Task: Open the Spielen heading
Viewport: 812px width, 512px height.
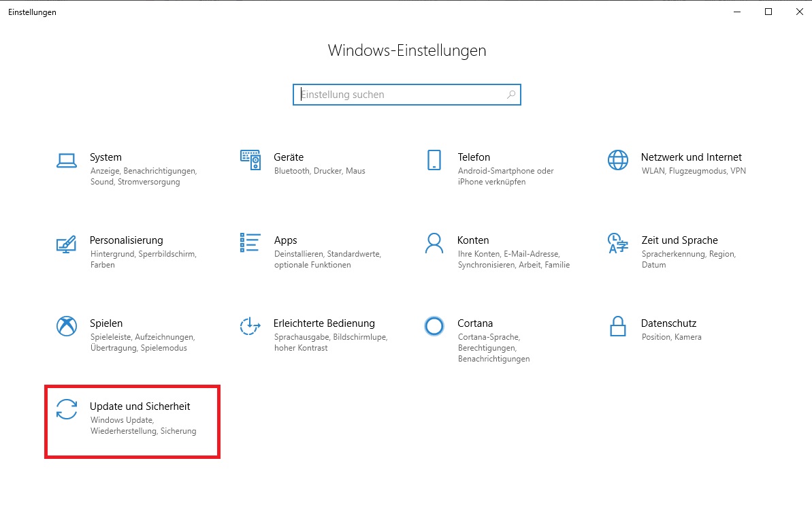Action: coord(106,323)
